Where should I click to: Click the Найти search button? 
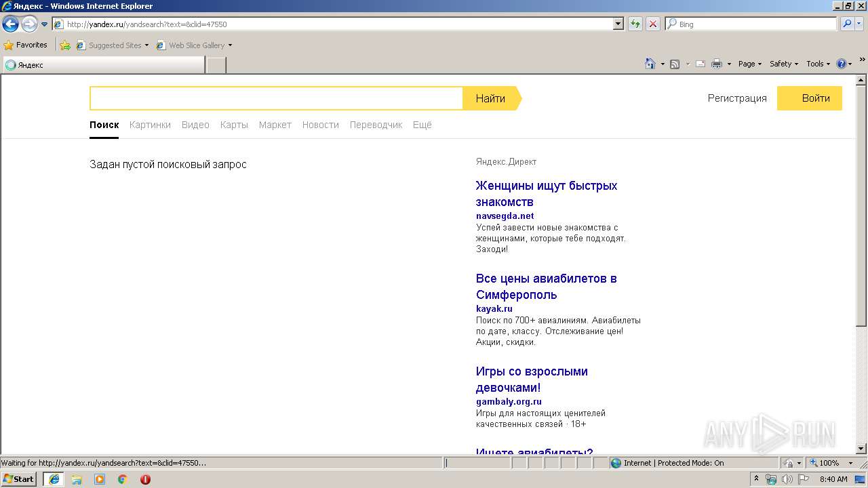pos(490,98)
